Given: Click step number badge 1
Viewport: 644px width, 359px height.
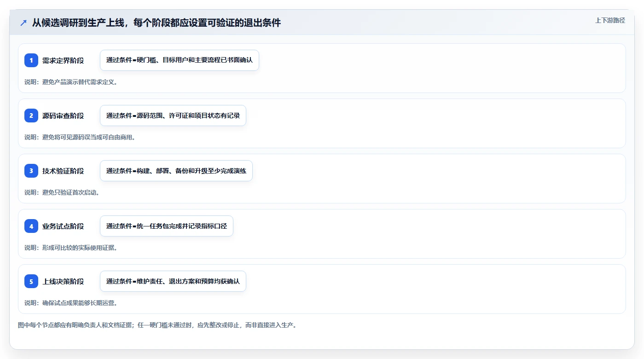Looking at the screenshot, I should pos(31,60).
